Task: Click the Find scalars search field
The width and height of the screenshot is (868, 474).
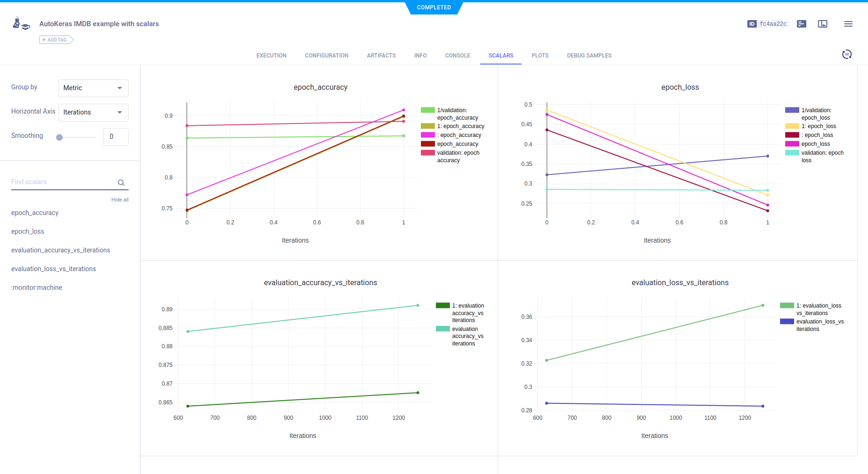Action: pos(63,182)
